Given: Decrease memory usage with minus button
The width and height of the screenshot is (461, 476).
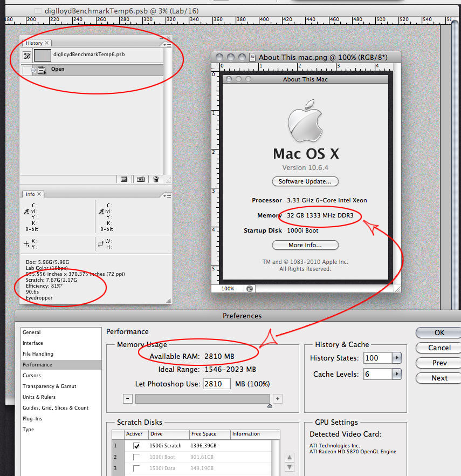Looking at the screenshot, I should pyautogui.click(x=128, y=399).
